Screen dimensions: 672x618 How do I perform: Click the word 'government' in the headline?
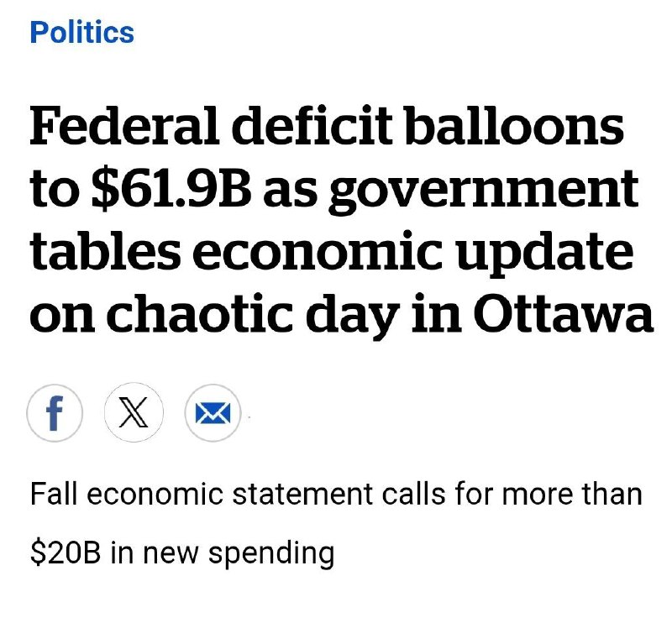pos(484,191)
